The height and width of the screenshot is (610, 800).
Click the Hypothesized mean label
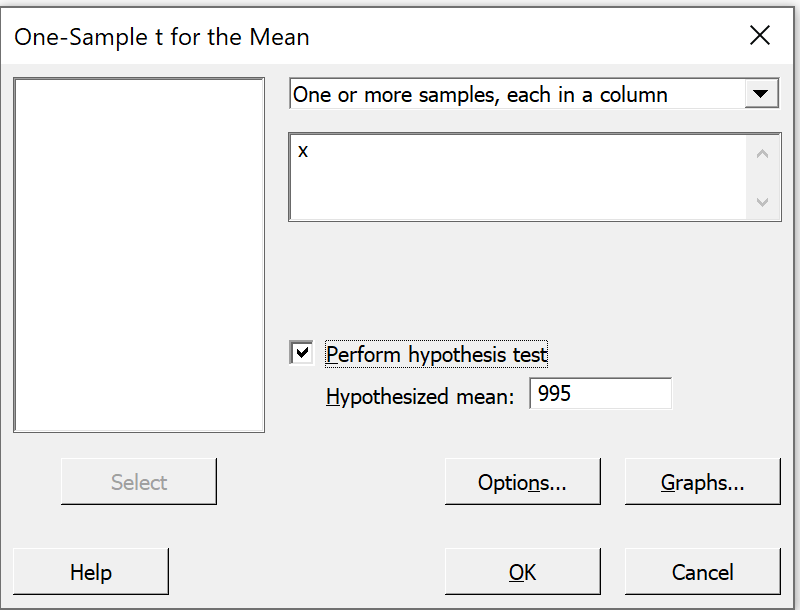(420, 396)
